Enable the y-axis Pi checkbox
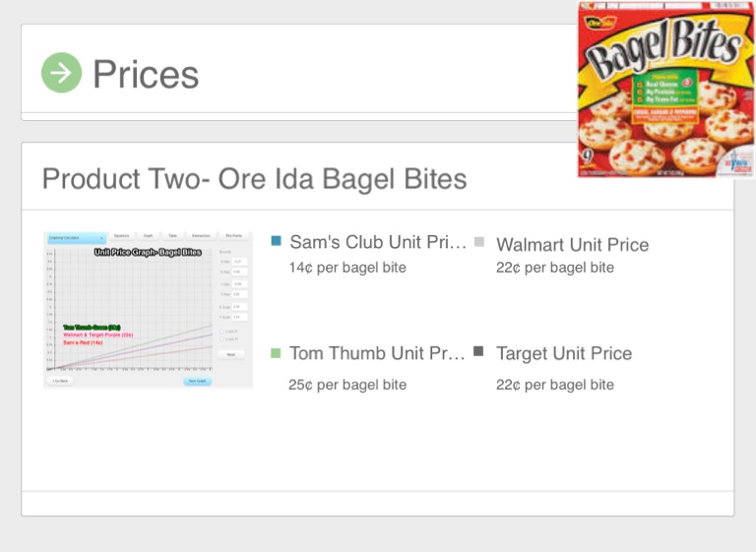This screenshot has height=552, width=756. coord(223,338)
